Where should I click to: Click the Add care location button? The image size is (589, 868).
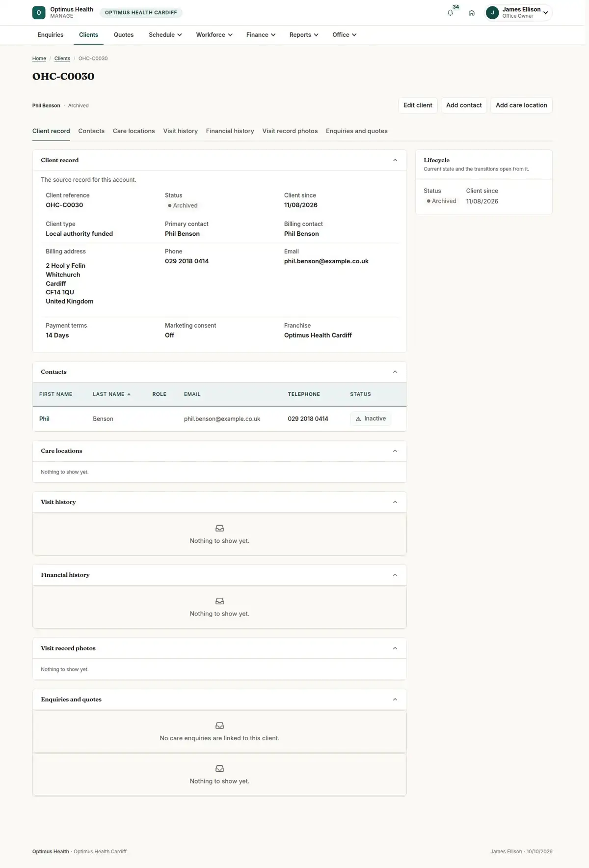(521, 105)
